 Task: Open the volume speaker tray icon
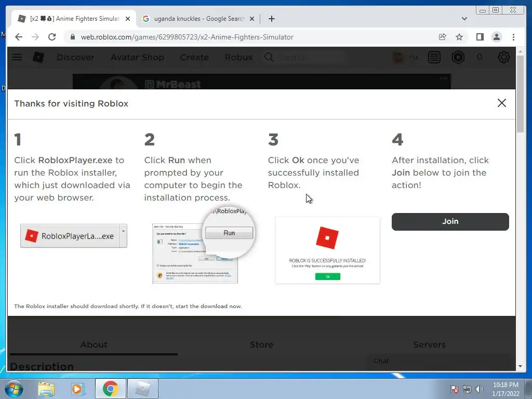[x=480, y=389]
